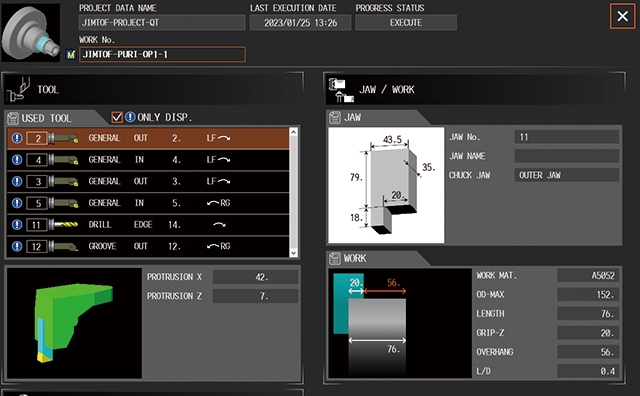
Task: Click the blue info icon next to ONLY DISP.
Action: 130,118
